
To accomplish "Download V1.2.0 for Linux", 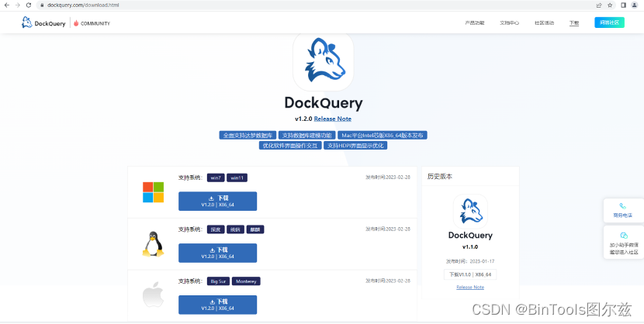I will [218, 253].
